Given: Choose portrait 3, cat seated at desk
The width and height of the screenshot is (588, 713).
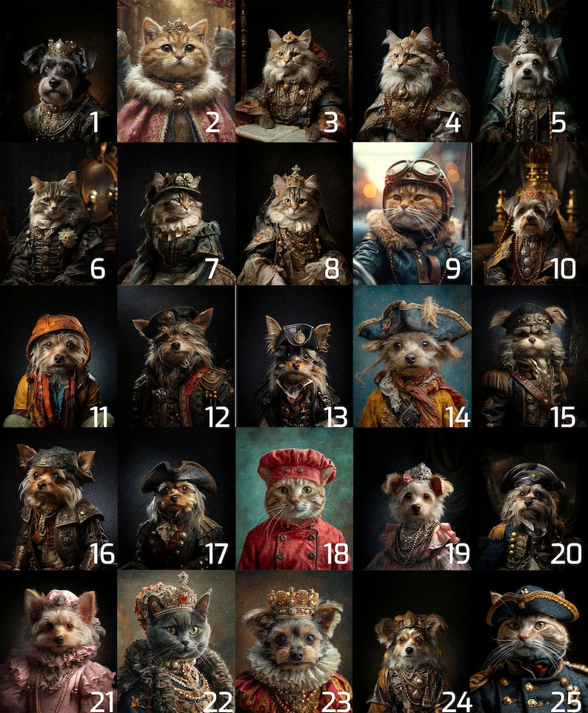Looking at the screenshot, I should [295, 71].
